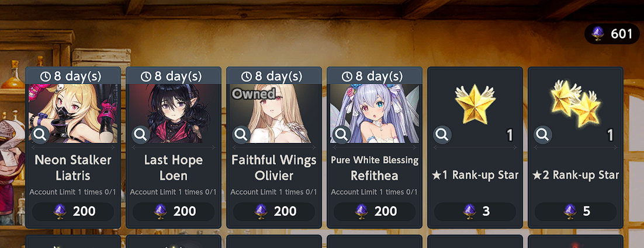Screen dimensions: 644x248
Task: Open magnifier preview for Neon Stalker Liatris
Action: pyautogui.click(x=40, y=134)
